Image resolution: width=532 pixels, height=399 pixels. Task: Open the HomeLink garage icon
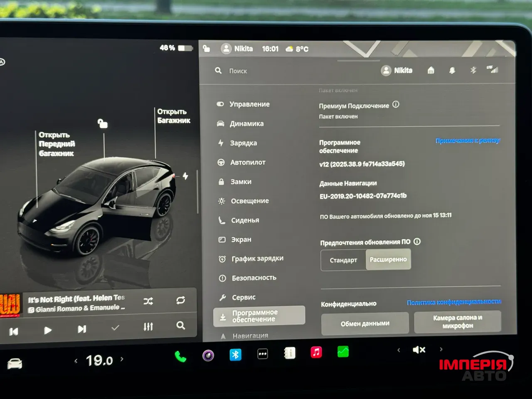tap(431, 70)
